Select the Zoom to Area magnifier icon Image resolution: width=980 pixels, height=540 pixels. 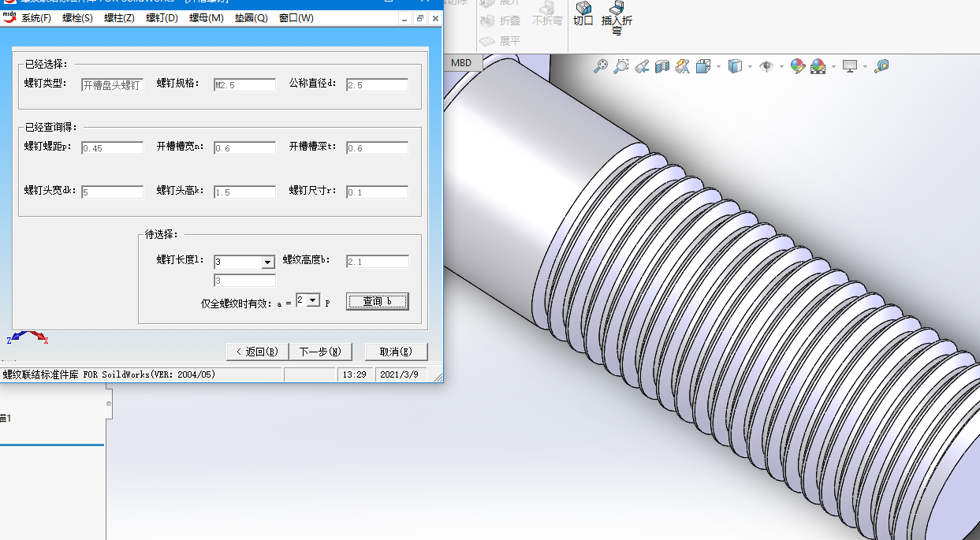pyautogui.click(x=621, y=66)
